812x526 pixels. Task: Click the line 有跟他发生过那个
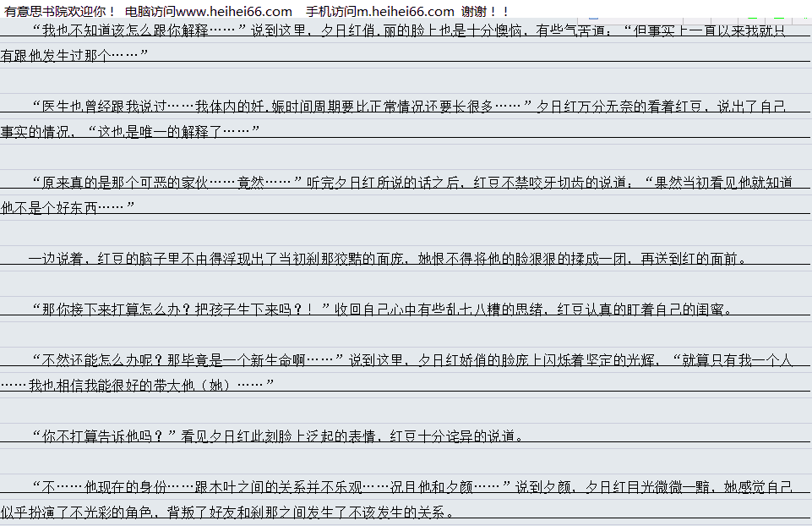76,56
